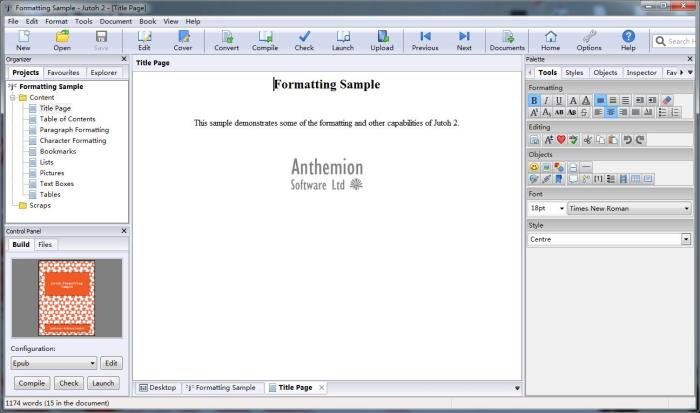Toggle Underline formatting in the palette
The height and width of the screenshot is (413, 700).
[x=559, y=100]
